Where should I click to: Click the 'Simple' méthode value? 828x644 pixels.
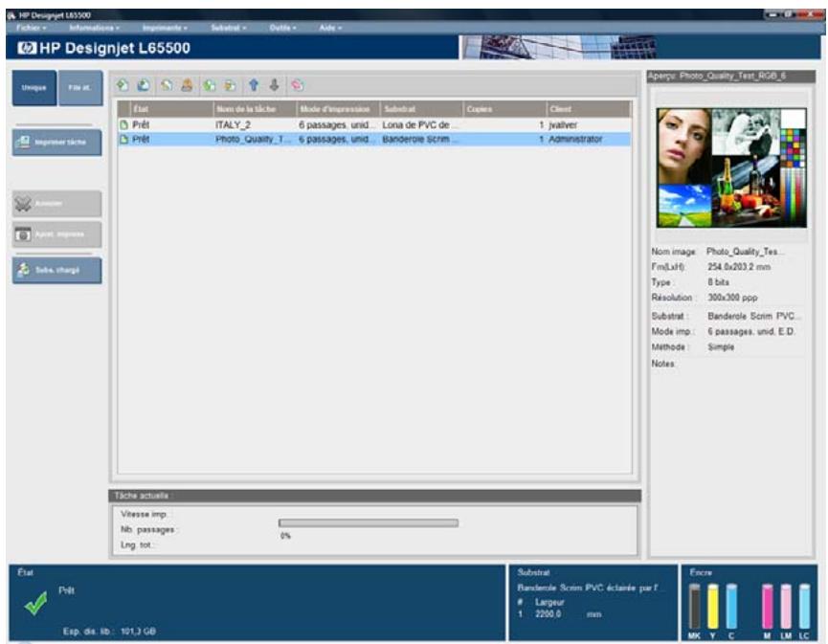(x=721, y=347)
